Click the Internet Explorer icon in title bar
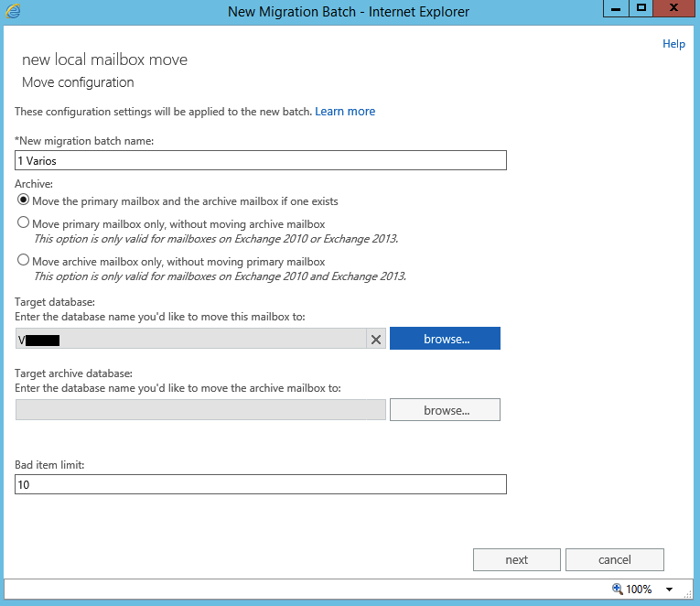The width and height of the screenshot is (700, 606). point(13,11)
